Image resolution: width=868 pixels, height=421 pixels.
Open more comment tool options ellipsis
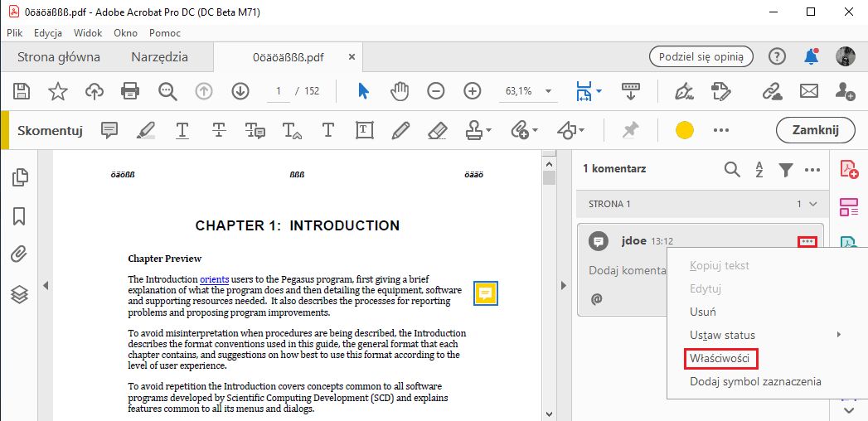coord(720,131)
